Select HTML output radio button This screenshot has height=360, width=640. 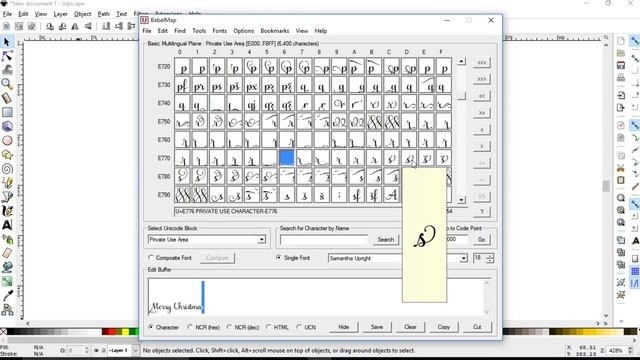point(269,327)
